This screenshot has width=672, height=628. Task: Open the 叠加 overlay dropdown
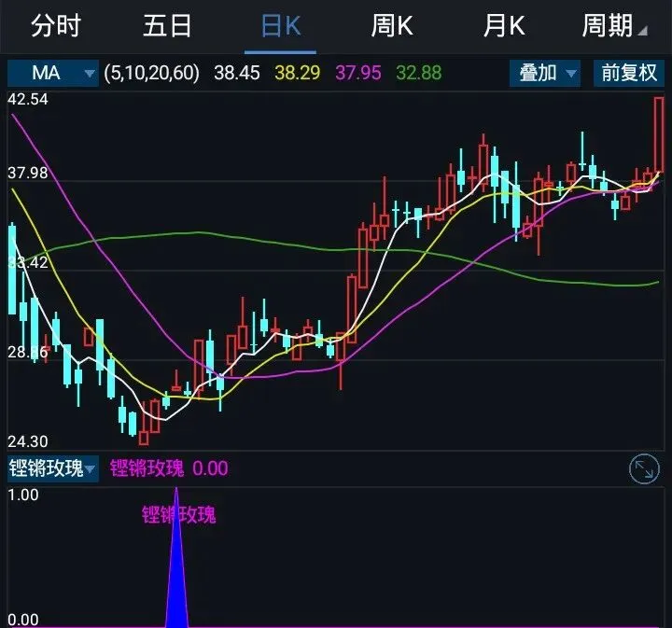(545, 74)
